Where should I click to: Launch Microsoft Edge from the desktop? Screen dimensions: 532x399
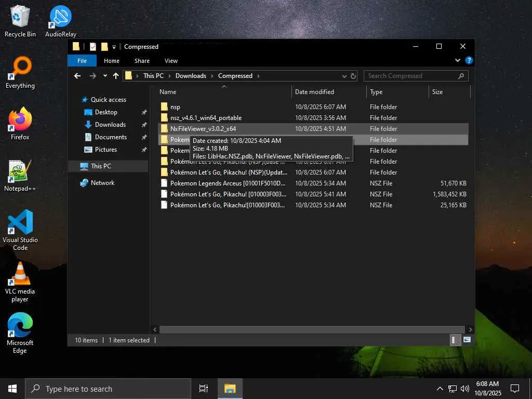pyautogui.click(x=20, y=333)
